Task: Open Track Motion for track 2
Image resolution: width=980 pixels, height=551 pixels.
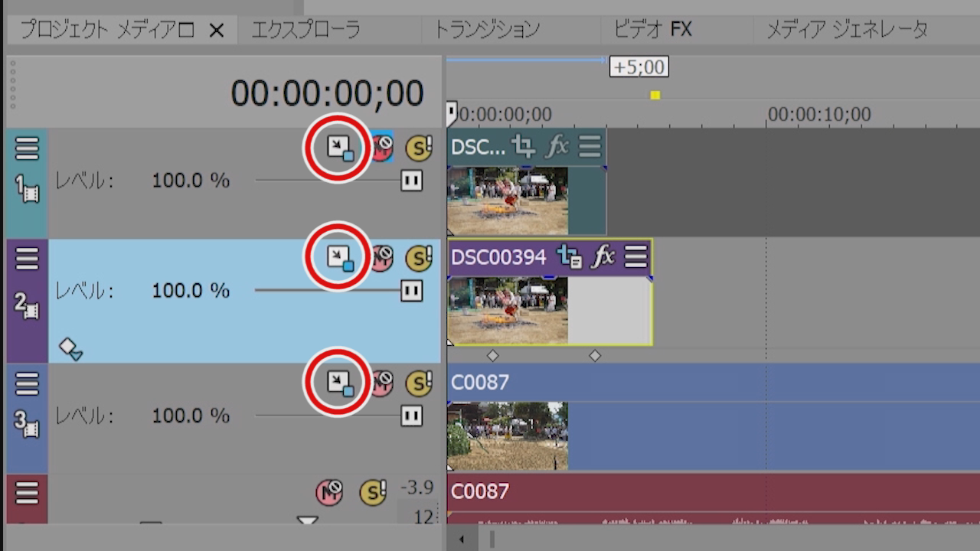Action: pos(339,257)
